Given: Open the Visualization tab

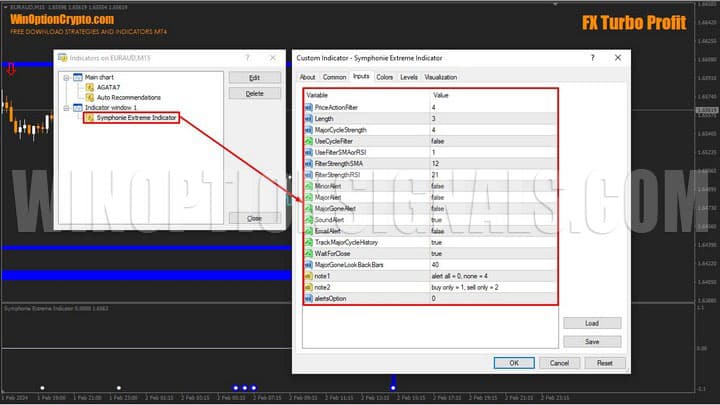Looking at the screenshot, I should (440, 76).
